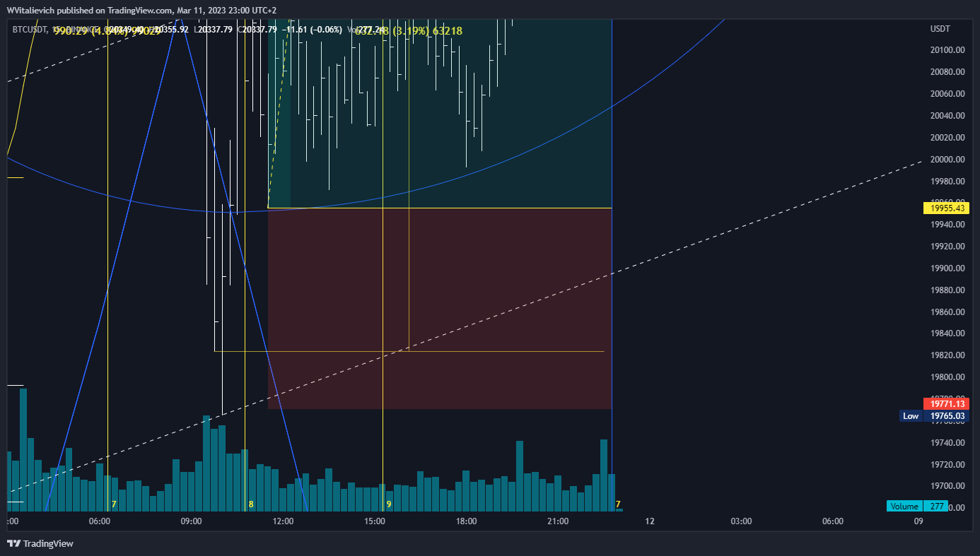Click the 20080.00 price axis label
This screenshot has width=980, height=556.
[948, 72]
